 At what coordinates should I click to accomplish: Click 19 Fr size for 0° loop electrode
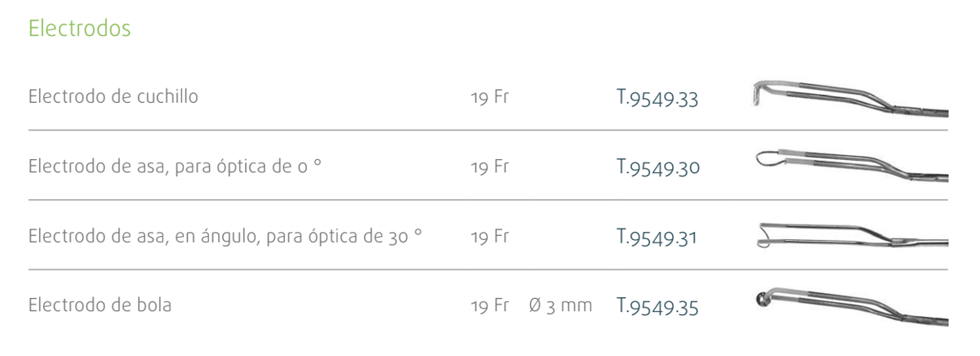[490, 168]
